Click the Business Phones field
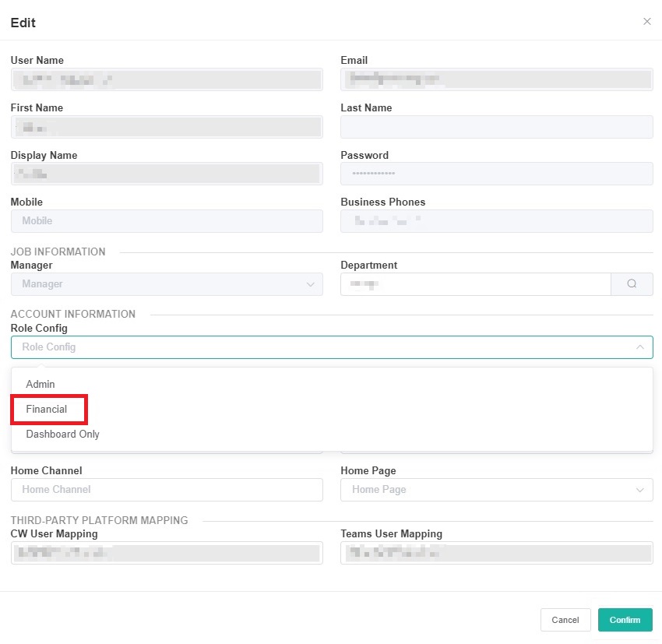Image resolution: width=662 pixels, height=644 pixels. 496,221
